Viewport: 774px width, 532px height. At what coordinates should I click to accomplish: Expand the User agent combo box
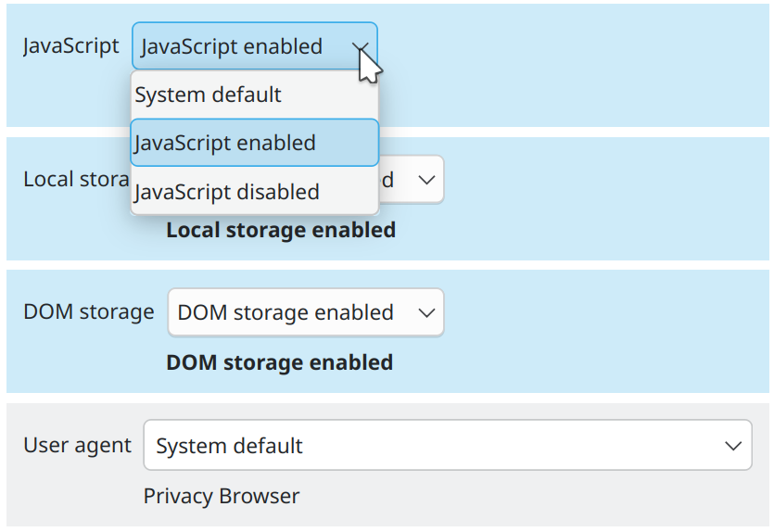(x=447, y=446)
